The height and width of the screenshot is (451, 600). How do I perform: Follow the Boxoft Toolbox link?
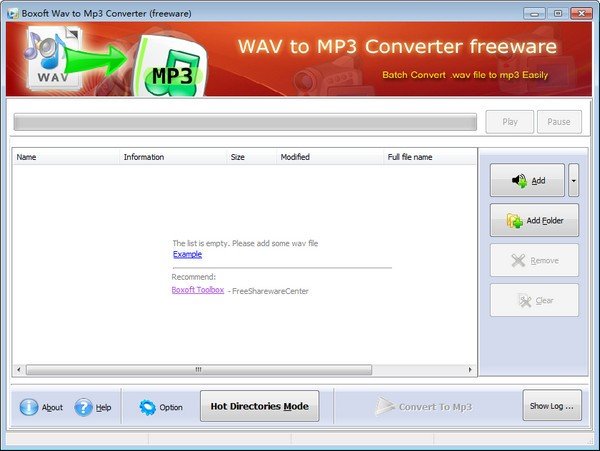[197, 290]
